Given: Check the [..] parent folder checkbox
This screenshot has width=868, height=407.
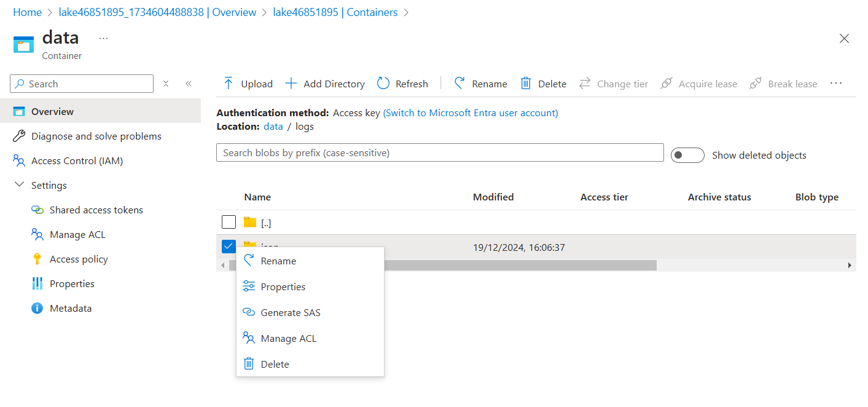Looking at the screenshot, I should (229, 222).
